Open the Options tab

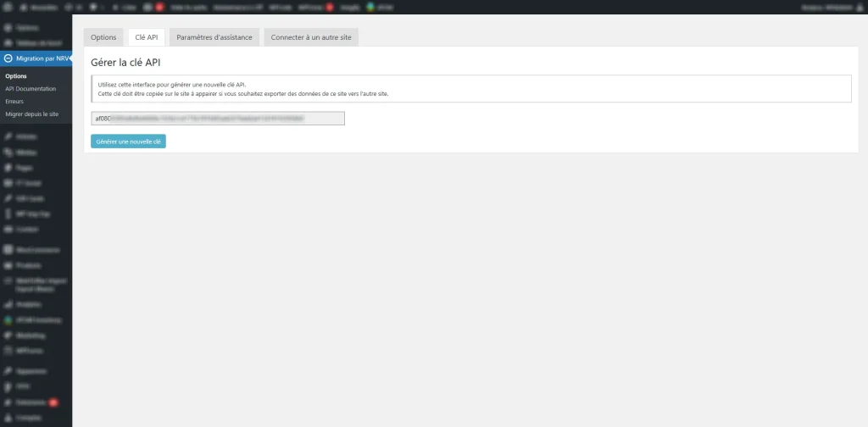103,37
